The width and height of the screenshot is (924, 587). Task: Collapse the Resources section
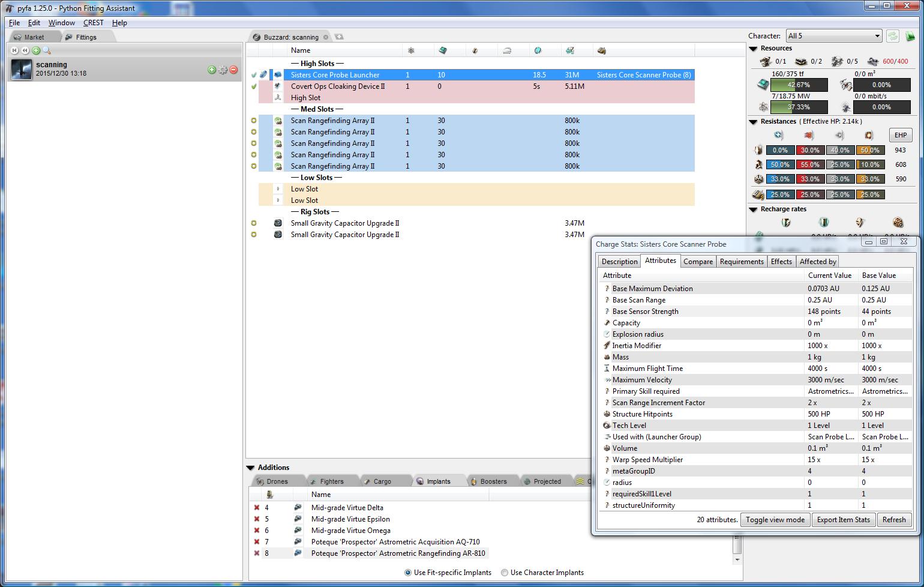(x=754, y=49)
